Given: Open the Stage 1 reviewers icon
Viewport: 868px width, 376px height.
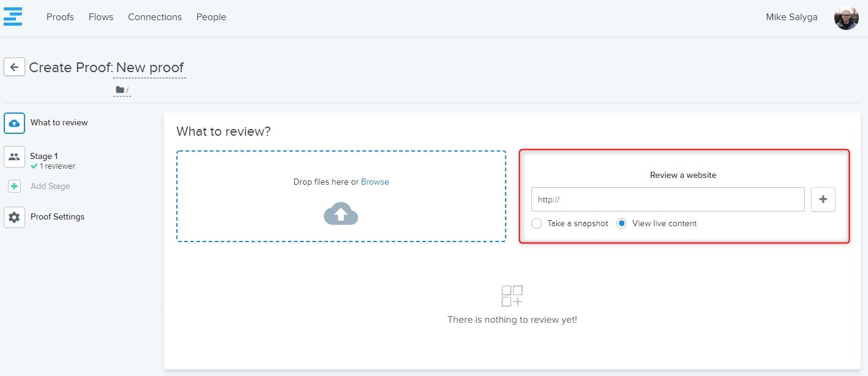Looking at the screenshot, I should click(x=14, y=157).
